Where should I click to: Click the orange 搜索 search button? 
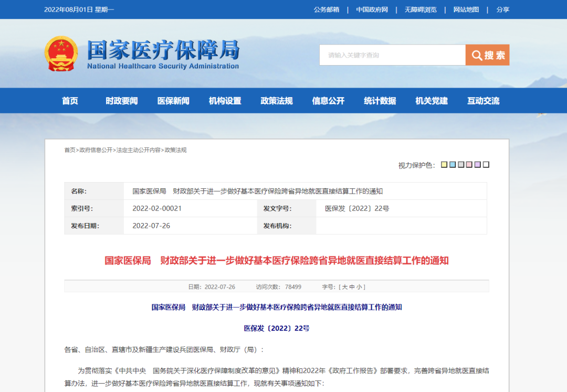tap(487, 55)
